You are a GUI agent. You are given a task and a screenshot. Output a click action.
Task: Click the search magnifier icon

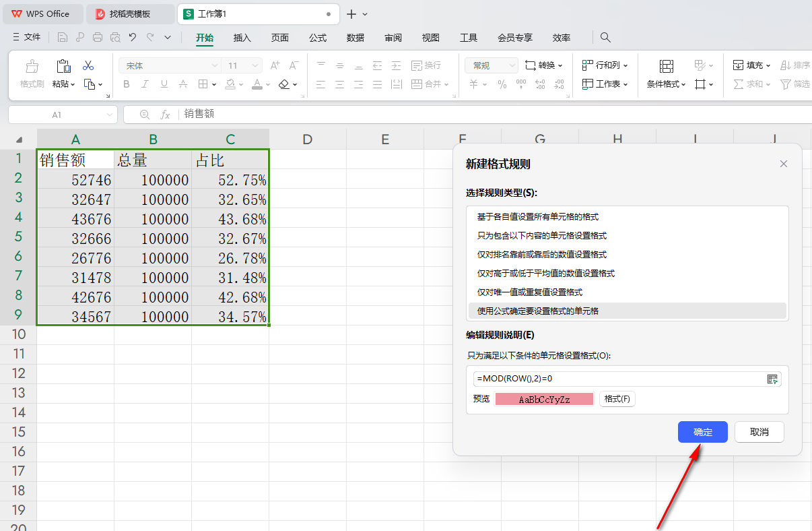[x=605, y=38]
